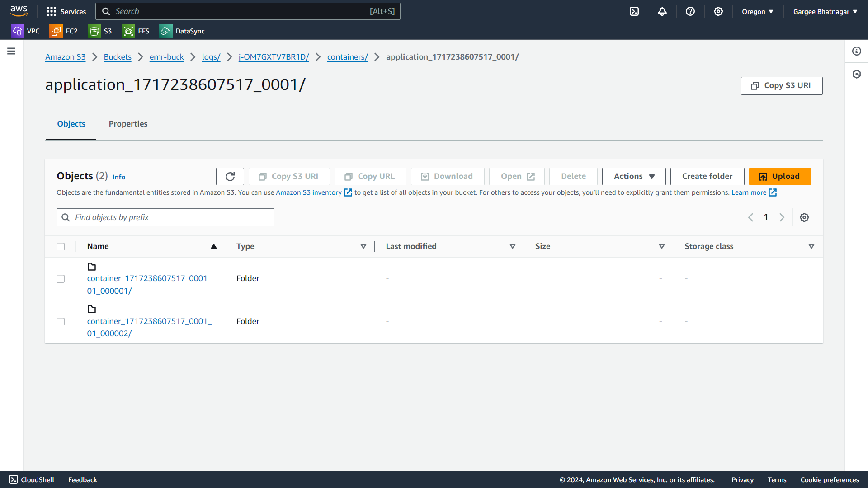Switch to the Properties tab
This screenshot has width=868, height=488.
[x=128, y=124]
